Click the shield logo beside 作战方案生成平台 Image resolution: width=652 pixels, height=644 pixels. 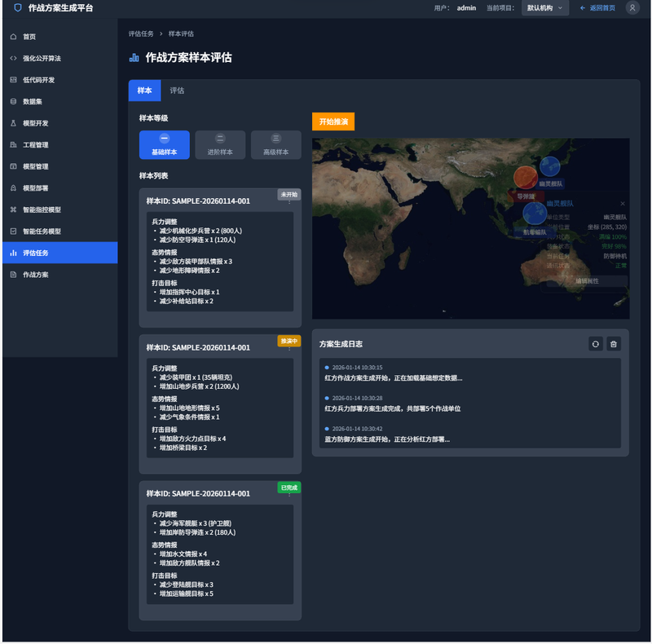click(x=18, y=8)
